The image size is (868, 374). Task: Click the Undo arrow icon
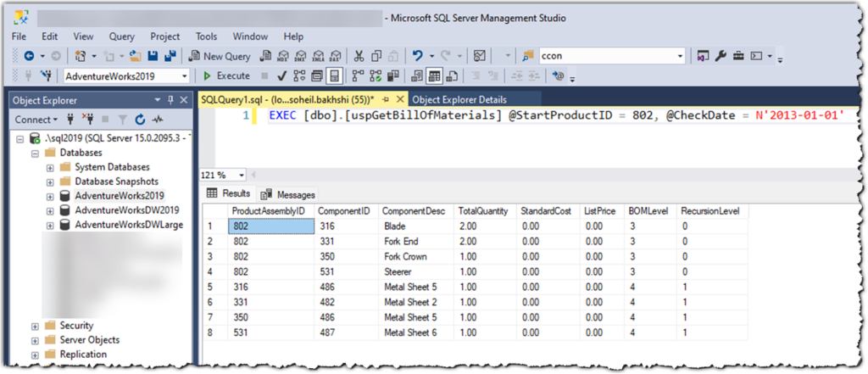click(418, 56)
